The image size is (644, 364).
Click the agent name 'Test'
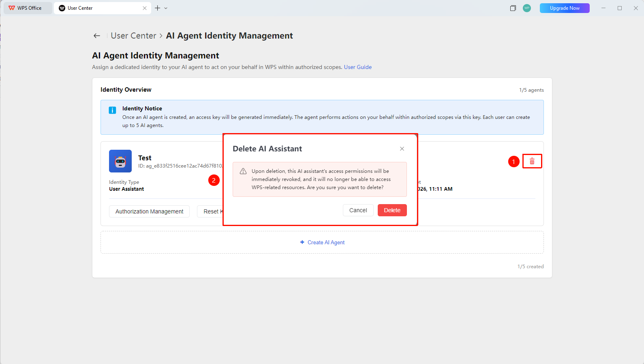145,158
